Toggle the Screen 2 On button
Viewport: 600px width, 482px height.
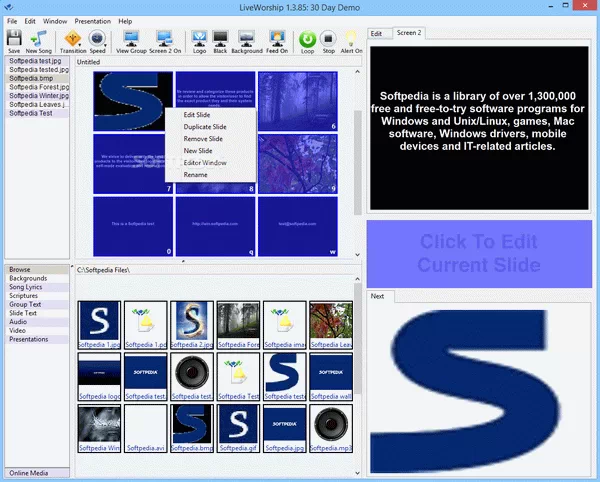tap(165, 39)
